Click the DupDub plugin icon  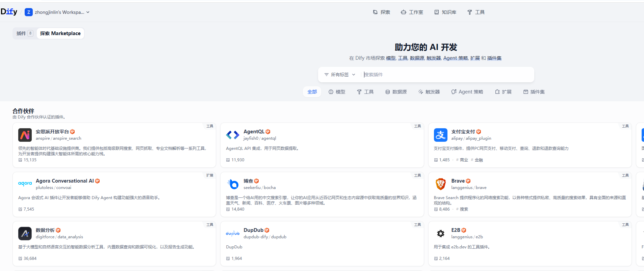point(233,234)
